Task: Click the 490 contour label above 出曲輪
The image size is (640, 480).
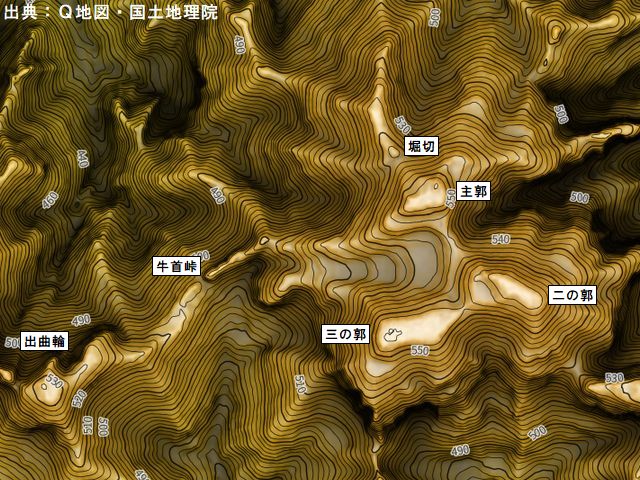Action: tap(81, 320)
